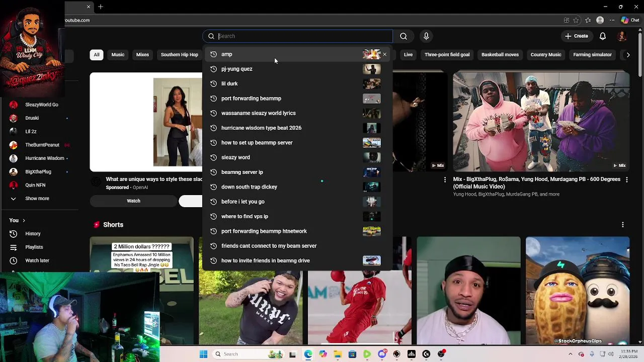
Task: Choose 'hurricane wisdom type beat 2026' suggestion
Action: click(297, 128)
